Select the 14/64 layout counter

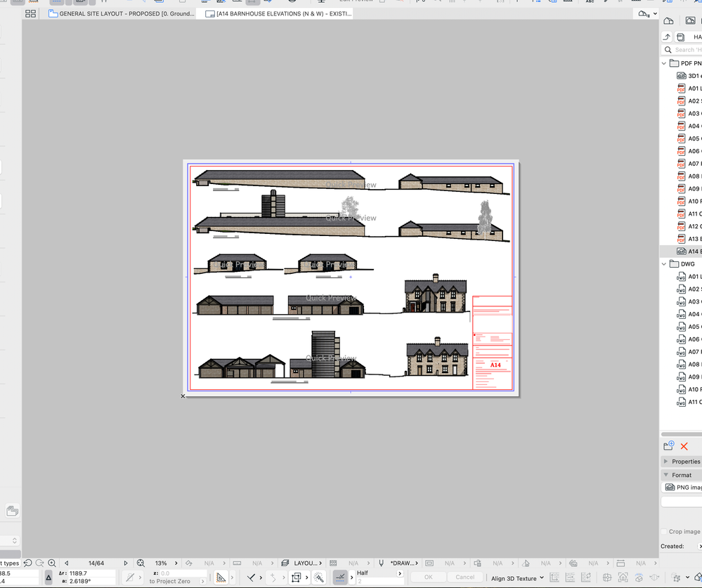[96, 563]
